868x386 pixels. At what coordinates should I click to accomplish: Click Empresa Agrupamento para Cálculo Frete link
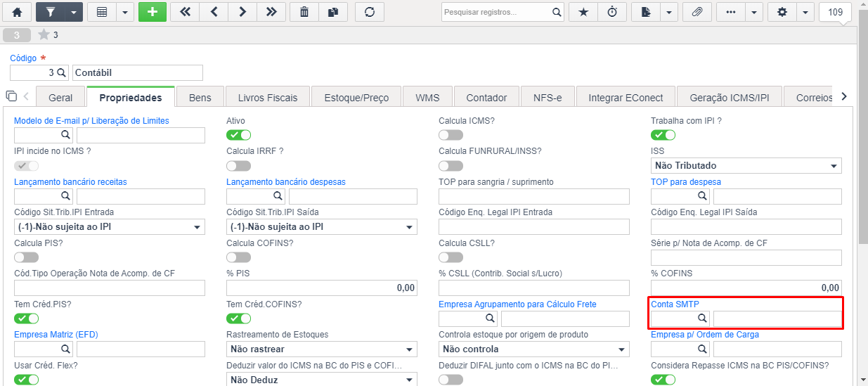click(x=517, y=304)
